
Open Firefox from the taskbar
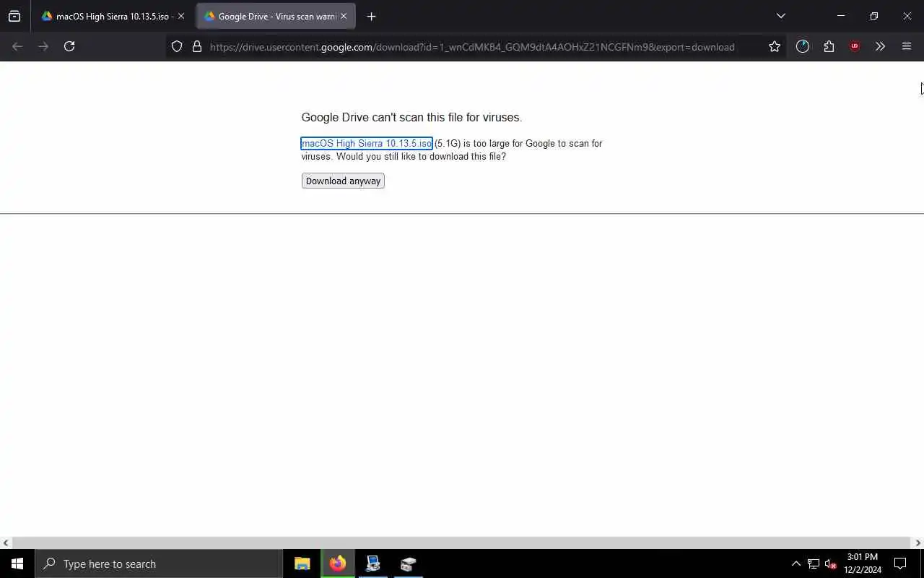[338, 564]
